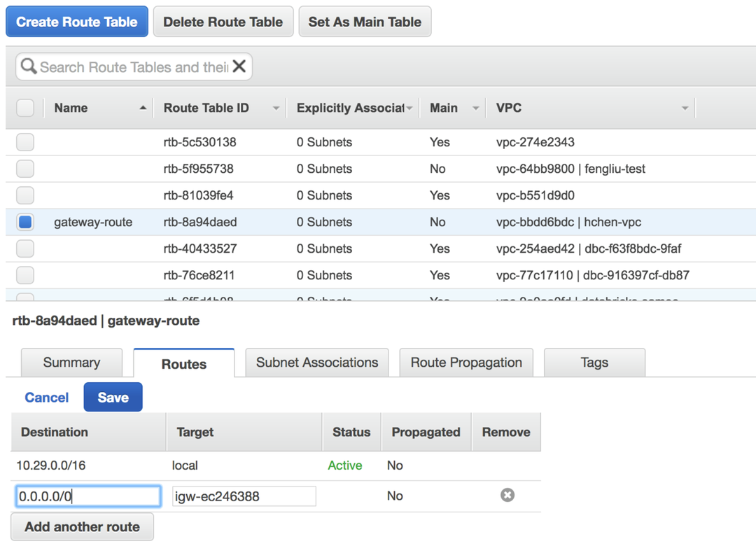Go to the Route Propagation tab
This screenshot has width=756, height=560.
(466, 363)
